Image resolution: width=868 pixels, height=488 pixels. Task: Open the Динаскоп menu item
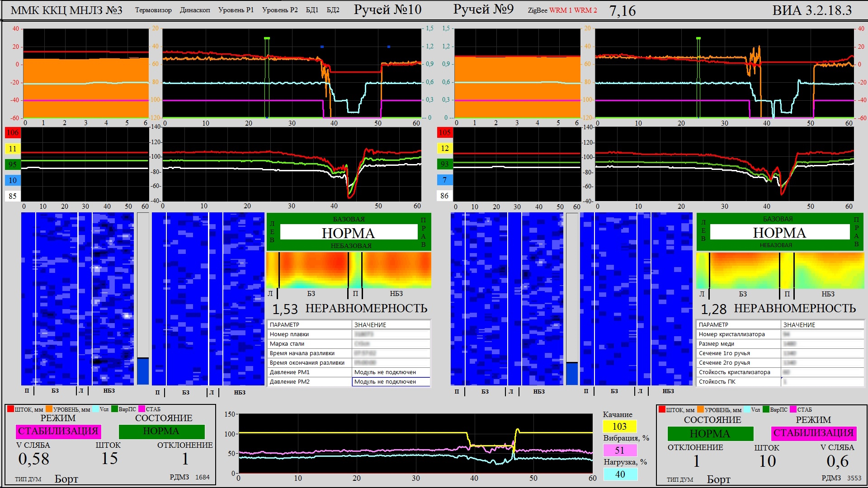pyautogui.click(x=195, y=10)
